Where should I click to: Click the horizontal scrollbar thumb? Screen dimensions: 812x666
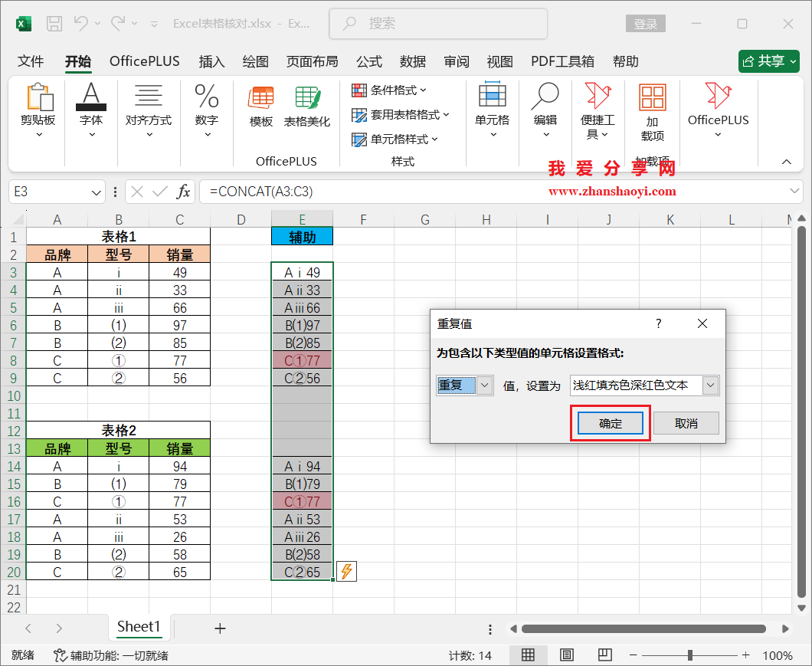[x=643, y=628]
